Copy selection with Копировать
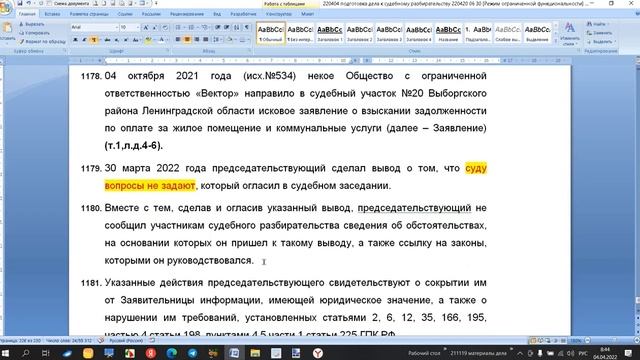The width and height of the screenshot is (640, 360). 34,33
